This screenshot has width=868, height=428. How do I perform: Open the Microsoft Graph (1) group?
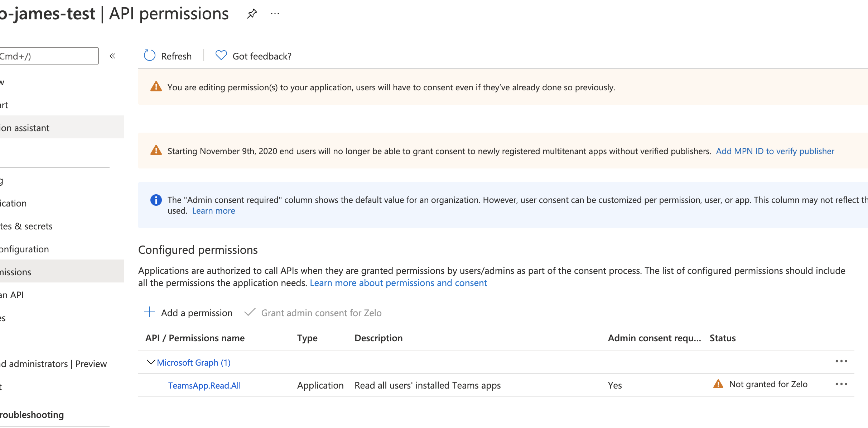click(193, 362)
